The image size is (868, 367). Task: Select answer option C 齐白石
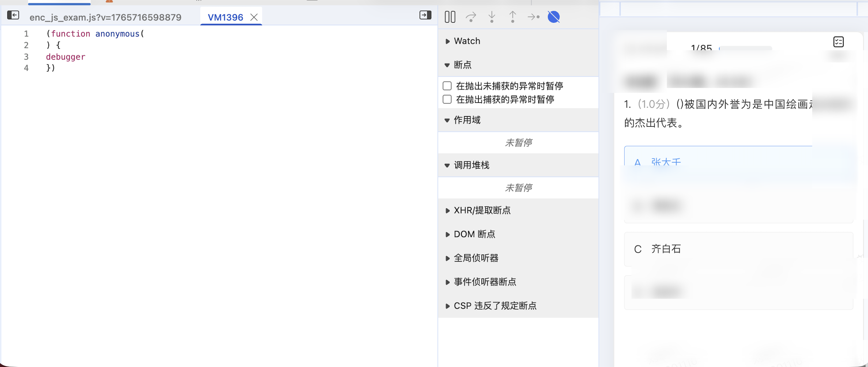[738, 249]
